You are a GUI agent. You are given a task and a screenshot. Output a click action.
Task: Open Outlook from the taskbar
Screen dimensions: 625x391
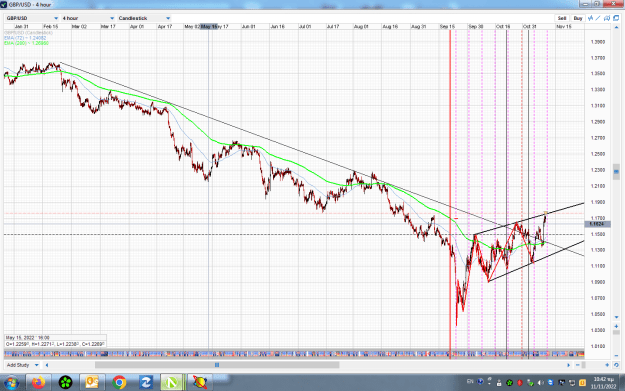click(x=92, y=383)
